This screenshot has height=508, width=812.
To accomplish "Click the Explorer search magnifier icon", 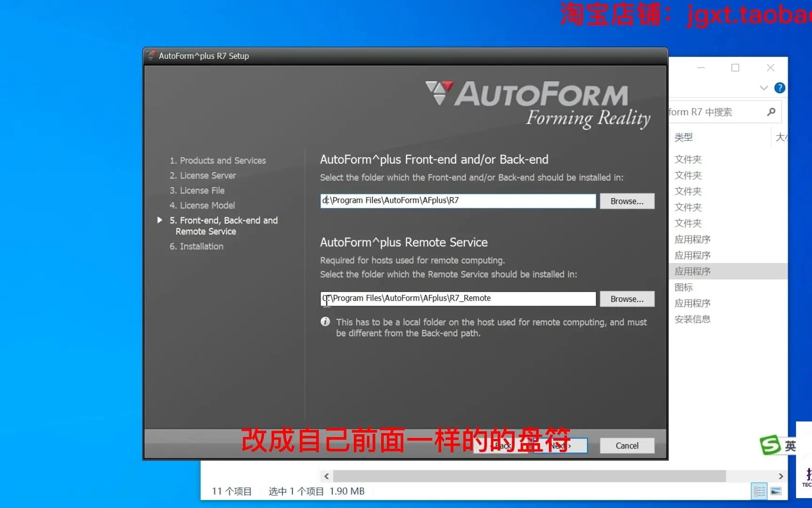I will (x=771, y=112).
